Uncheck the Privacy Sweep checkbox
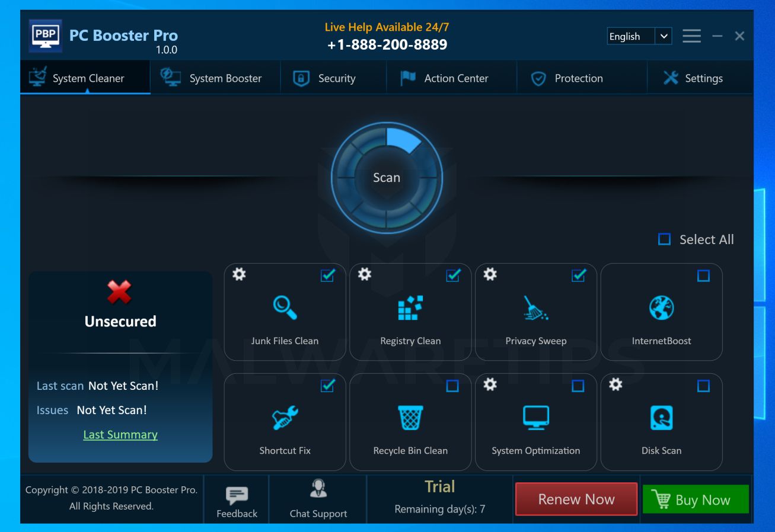 (579, 275)
